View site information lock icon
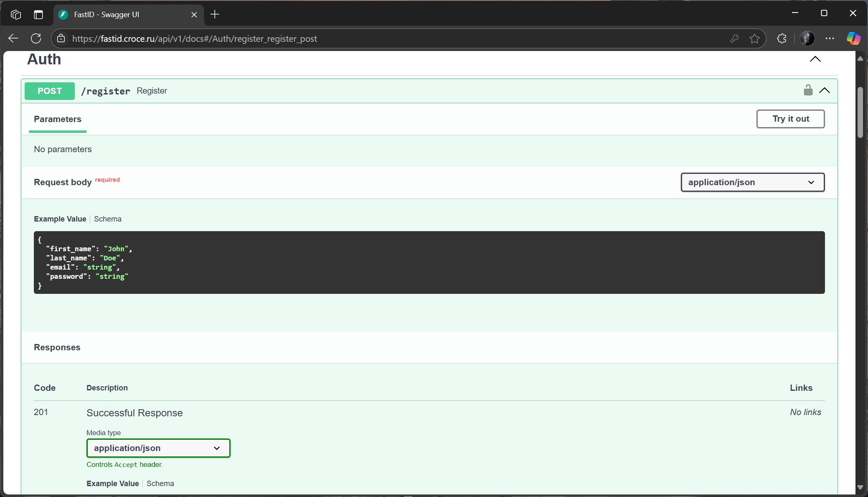868x497 pixels. (61, 38)
